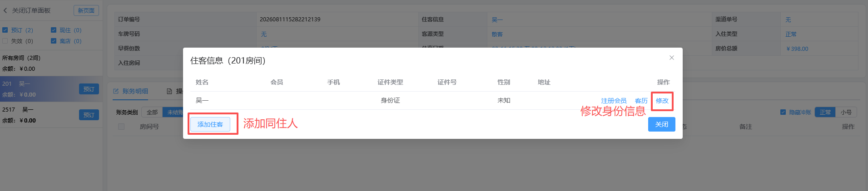
Task: Click the 身份证 cell in guest row
Action: click(x=390, y=100)
